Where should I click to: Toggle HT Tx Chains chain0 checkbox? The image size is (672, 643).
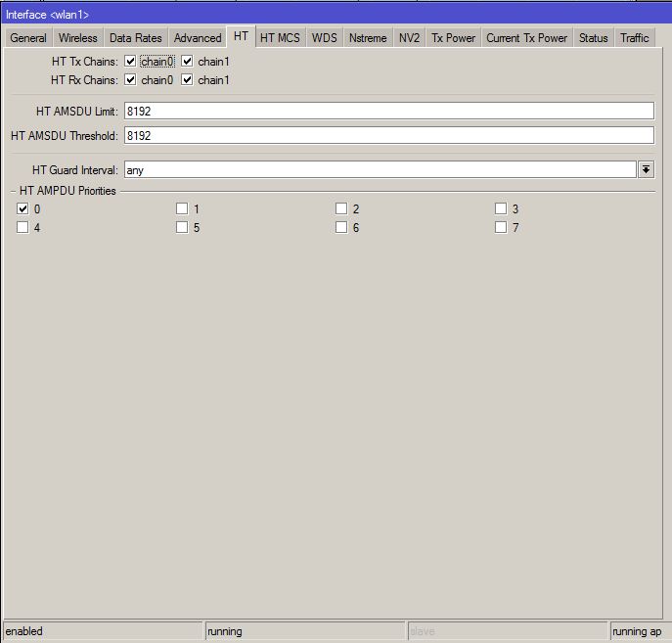pos(130,62)
